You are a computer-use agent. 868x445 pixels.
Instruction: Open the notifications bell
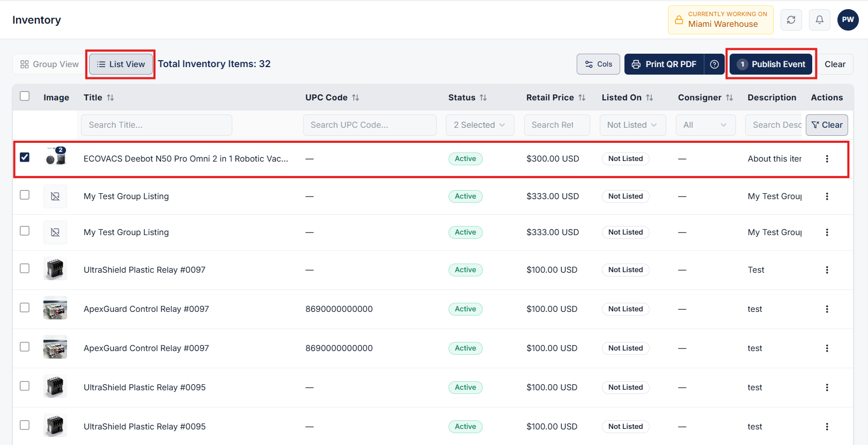click(x=819, y=20)
